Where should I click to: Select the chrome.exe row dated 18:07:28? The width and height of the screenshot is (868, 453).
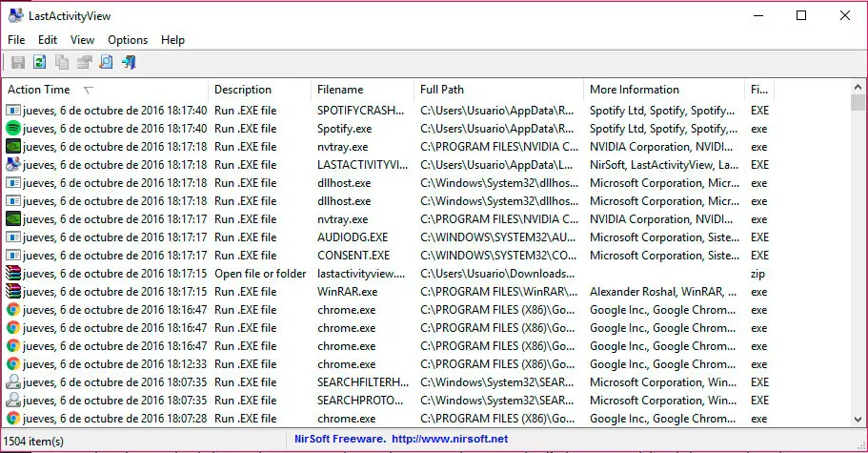[388, 418]
